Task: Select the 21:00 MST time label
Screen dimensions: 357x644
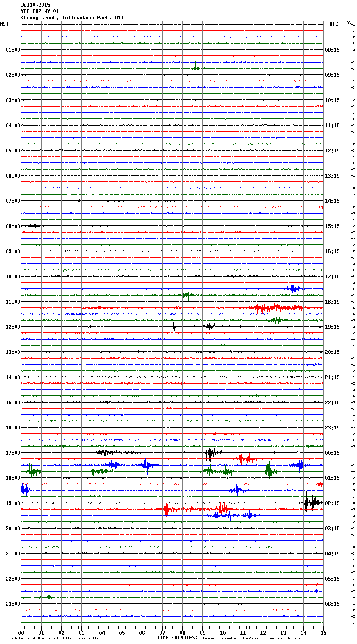Action: (x=13, y=554)
